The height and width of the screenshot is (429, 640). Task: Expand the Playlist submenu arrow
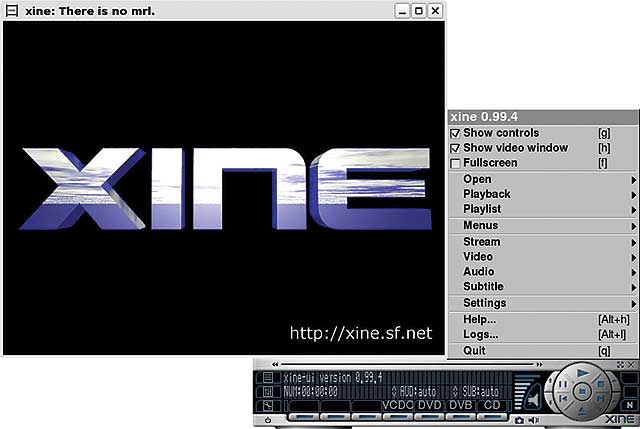(633, 210)
